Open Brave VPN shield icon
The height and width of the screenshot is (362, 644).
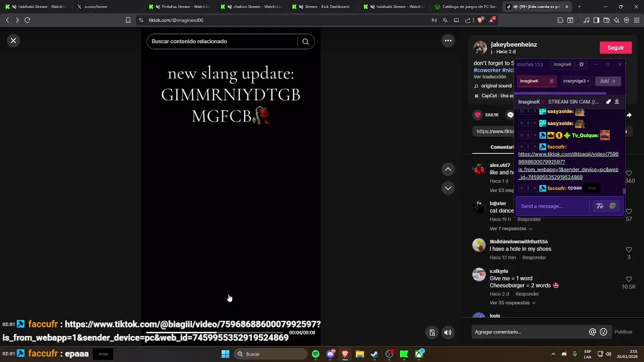point(626,20)
